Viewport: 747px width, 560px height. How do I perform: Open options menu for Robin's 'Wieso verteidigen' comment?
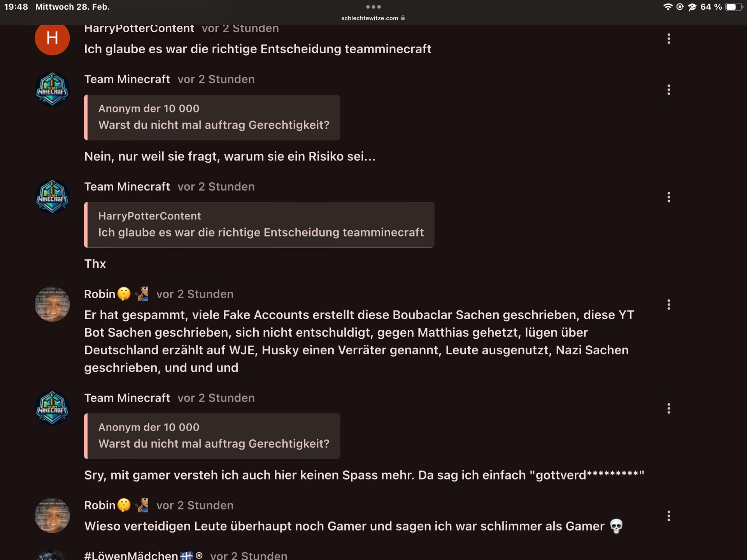(669, 516)
